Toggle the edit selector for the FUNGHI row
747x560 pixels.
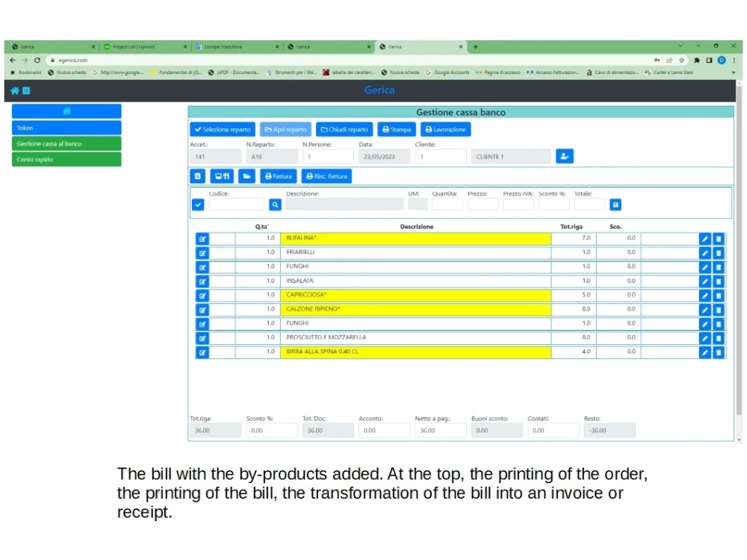[202, 267]
